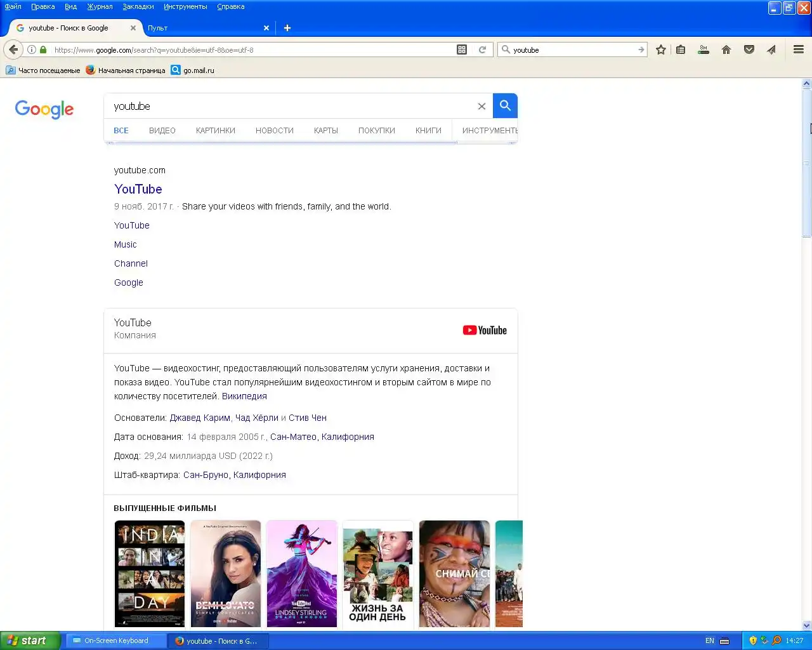Open 'Начальная страница' bookmark
The image size is (812, 650).
click(x=126, y=70)
